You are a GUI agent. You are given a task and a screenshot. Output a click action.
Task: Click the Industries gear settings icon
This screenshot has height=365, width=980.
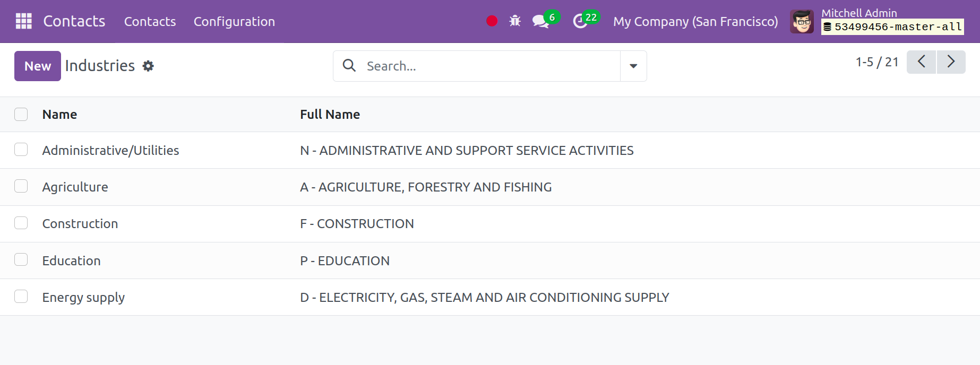[148, 66]
